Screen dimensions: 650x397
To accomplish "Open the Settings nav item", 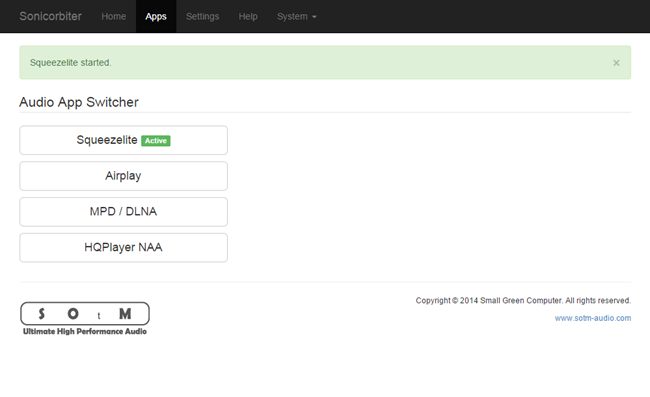I will click(x=202, y=16).
